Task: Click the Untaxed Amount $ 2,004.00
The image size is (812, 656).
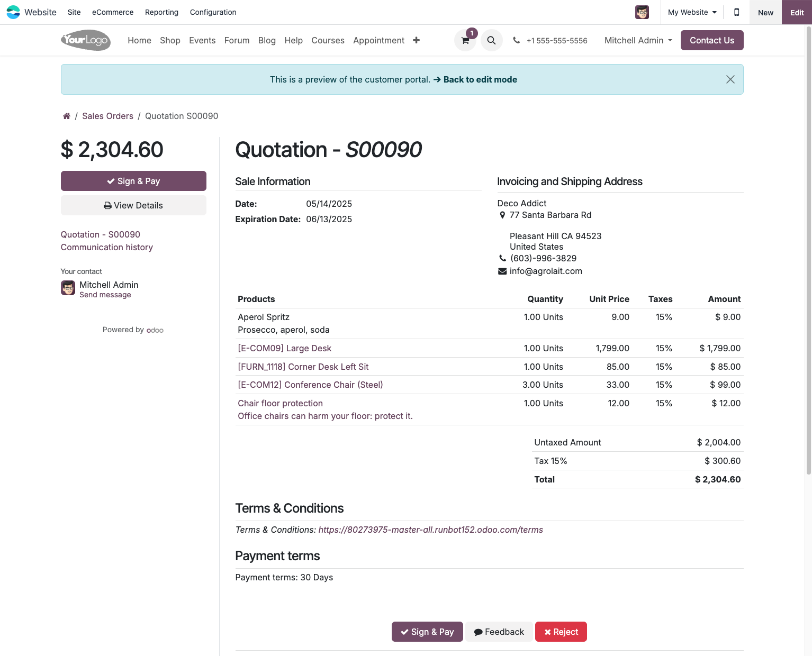Action: pos(719,442)
